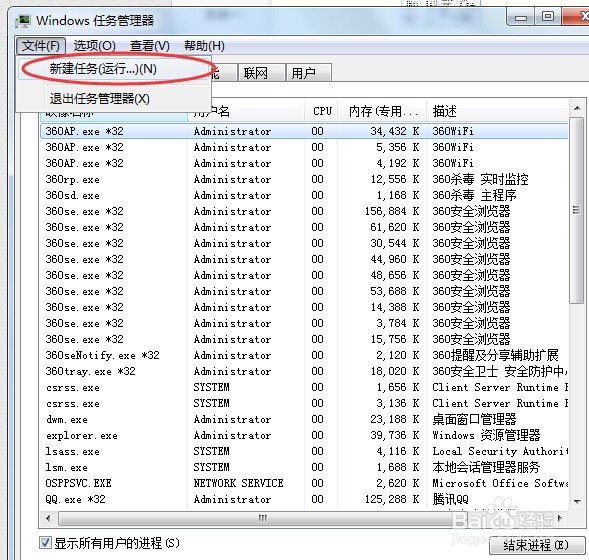Minimize the Task Manager window

coord(521,17)
